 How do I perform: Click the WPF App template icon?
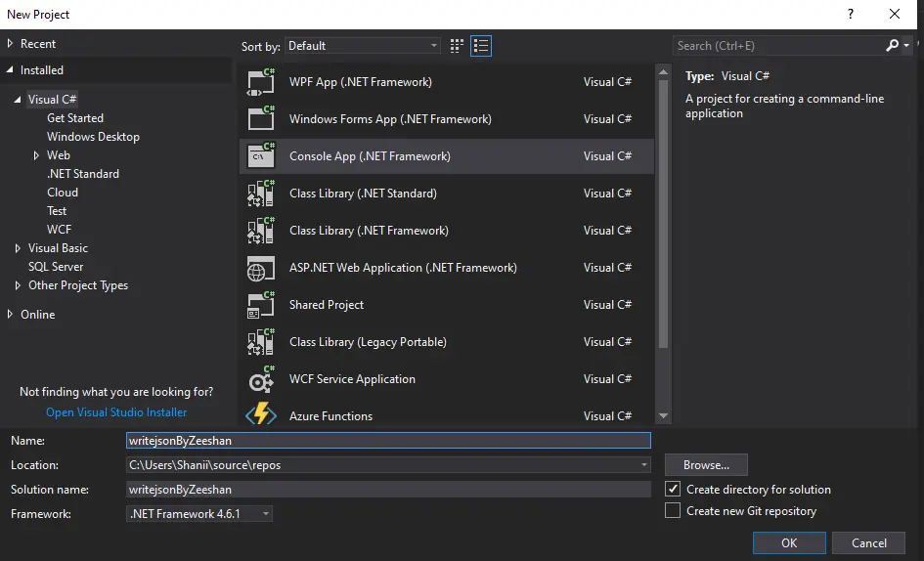[x=261, y=82]
